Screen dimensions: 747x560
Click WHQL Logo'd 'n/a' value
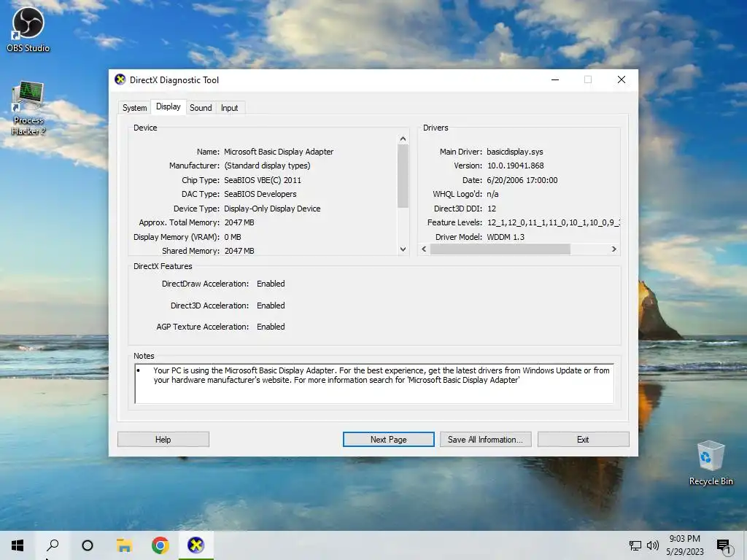(x=492, y=194)
